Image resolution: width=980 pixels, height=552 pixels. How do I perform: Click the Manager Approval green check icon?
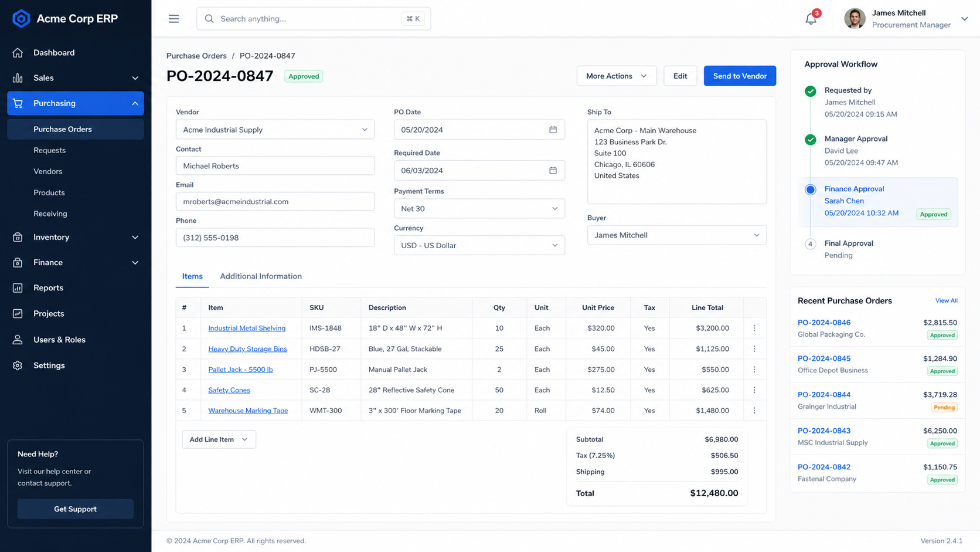click(x=811, y=140)
